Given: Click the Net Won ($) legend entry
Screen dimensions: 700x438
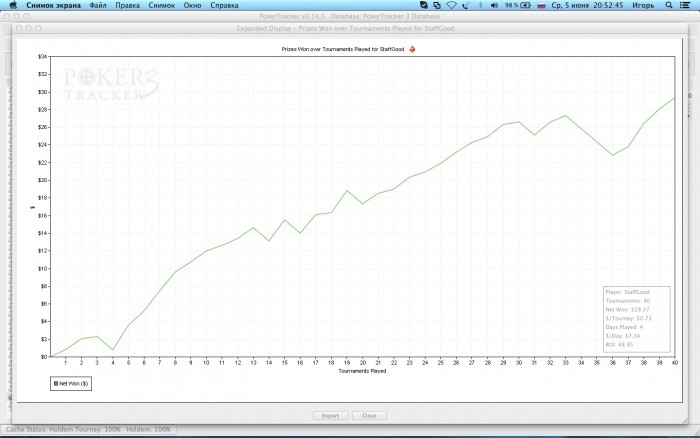Looking at the screenshot, I should pos(71,384).
